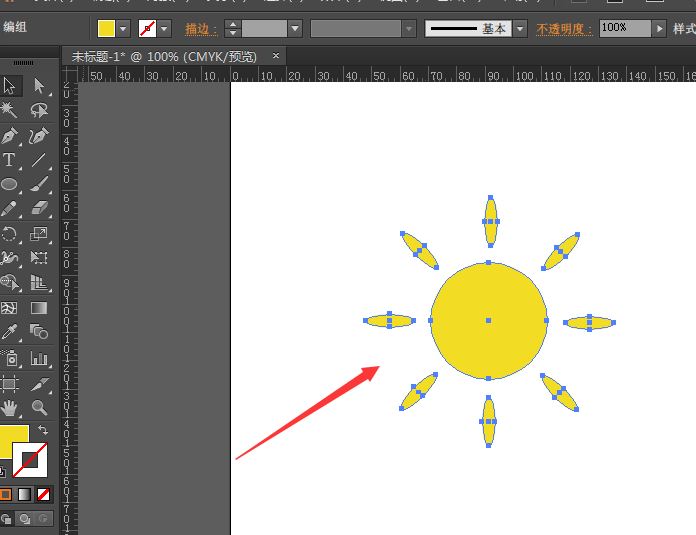Screen dimensions: 696x535
Task: Select the Zoom magnifier tool
Action: coord(39,407)
